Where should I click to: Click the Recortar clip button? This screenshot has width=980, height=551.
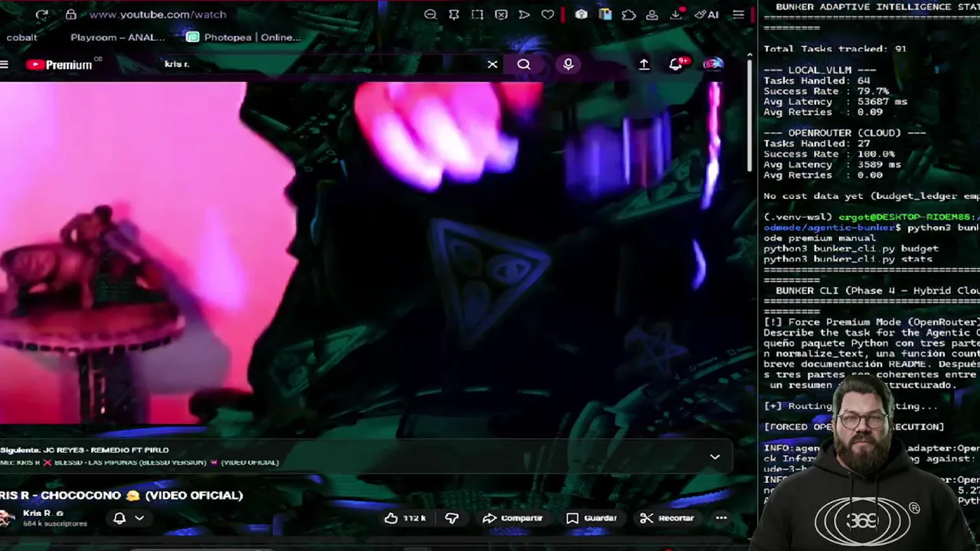click(x=667, y=518)
